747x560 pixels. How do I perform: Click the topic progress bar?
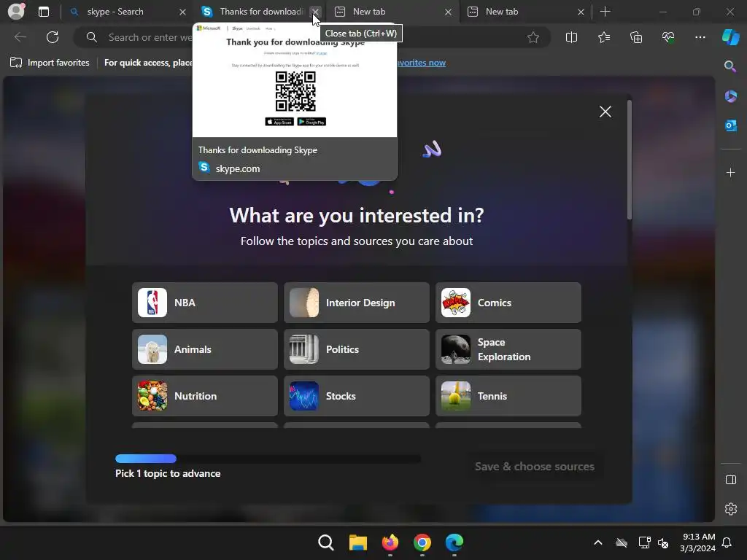click(x=268, y=459)
